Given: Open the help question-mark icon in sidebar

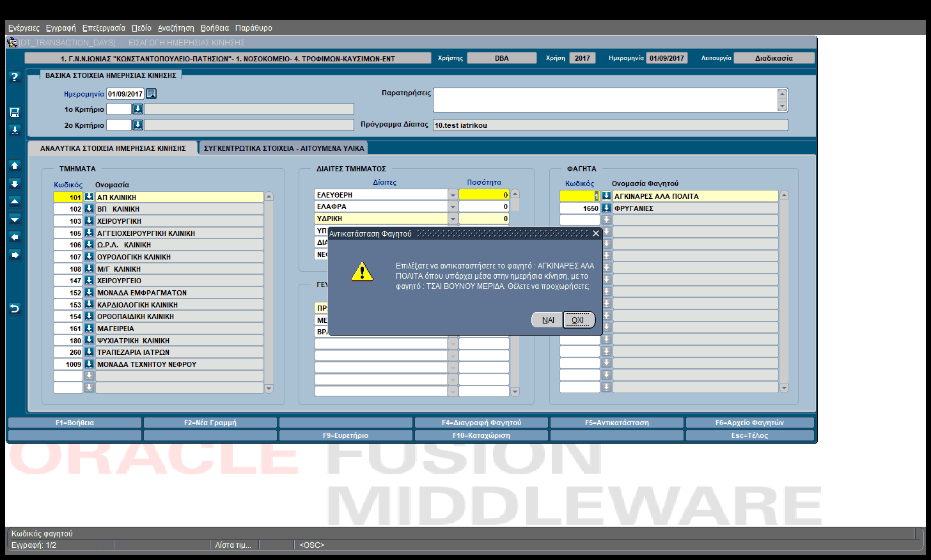Looking at the screenshot, I should (x=15, y=77).
